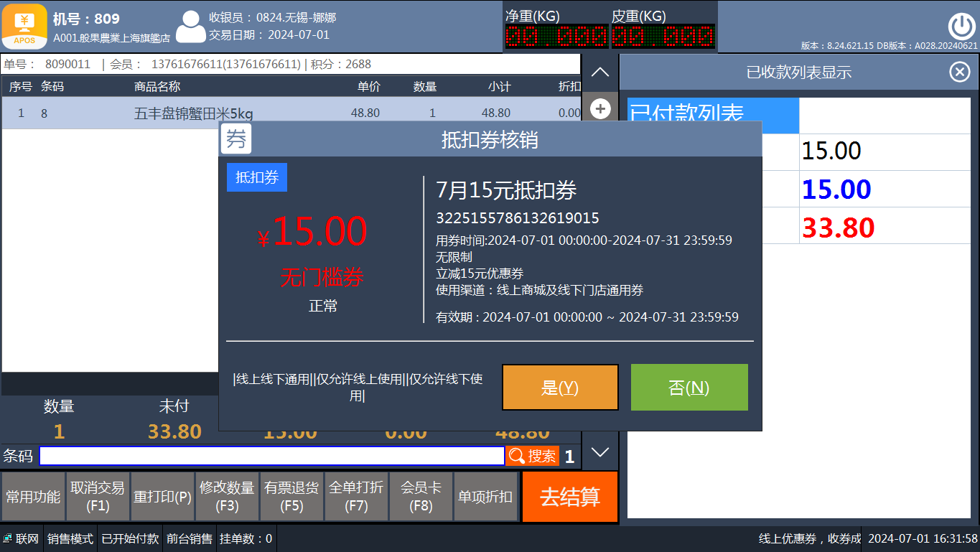Click the 使用渠道 coupon description line

[539, 291]
